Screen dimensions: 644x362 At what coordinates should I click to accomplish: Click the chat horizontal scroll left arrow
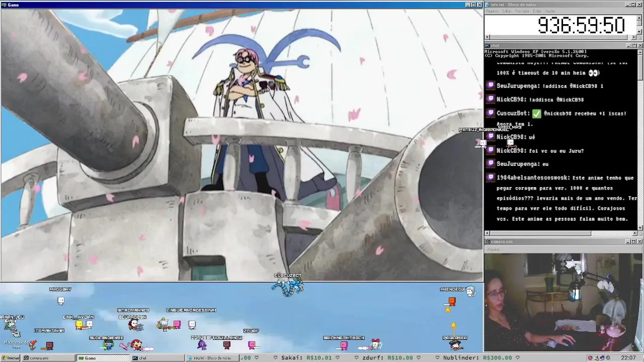tap(487, 233)
